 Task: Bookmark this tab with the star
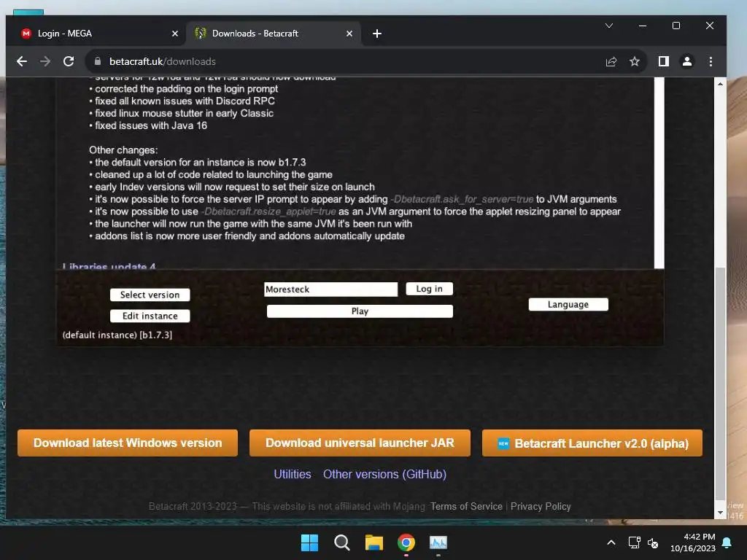[635, 61]
